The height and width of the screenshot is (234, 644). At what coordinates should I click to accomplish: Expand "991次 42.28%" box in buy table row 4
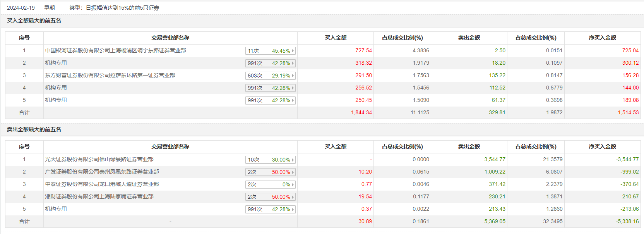click(x=270, y=88)
